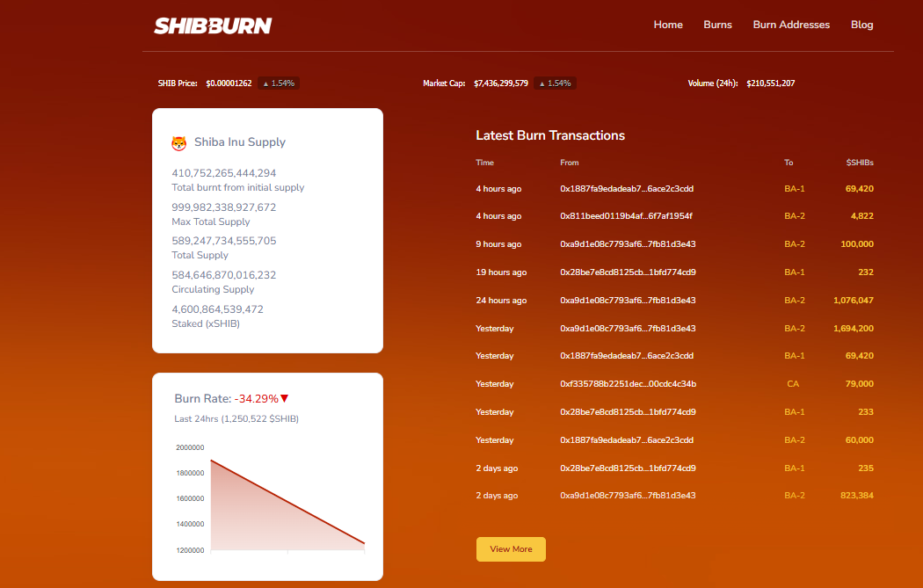Click BA-1 in the 232 row

794,272
